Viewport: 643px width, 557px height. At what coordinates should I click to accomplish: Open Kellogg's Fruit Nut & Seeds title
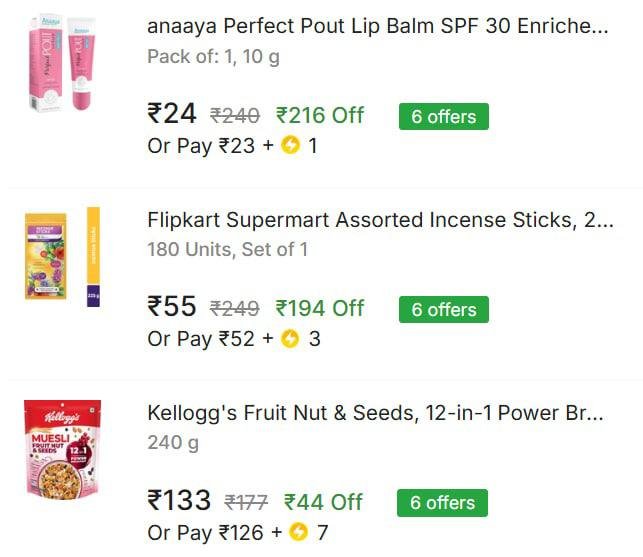pos(375,413)
